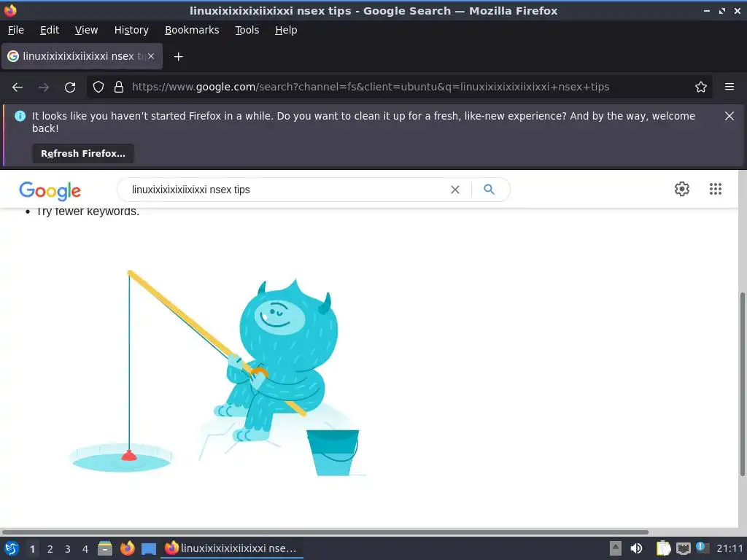Open Google quick settings gear
This screenshot has height=560, width=747.
(x=682, y=189)
